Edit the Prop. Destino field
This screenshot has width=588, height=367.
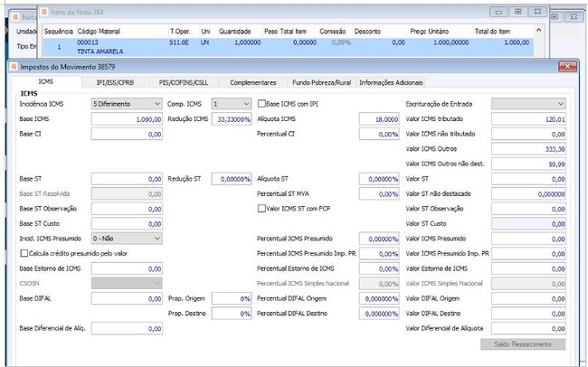point(232,314)
